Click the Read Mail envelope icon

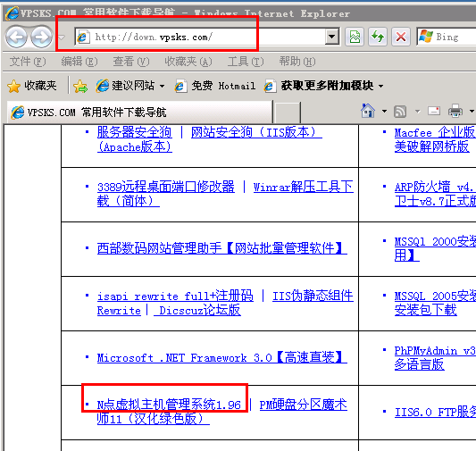pos(434,111)
